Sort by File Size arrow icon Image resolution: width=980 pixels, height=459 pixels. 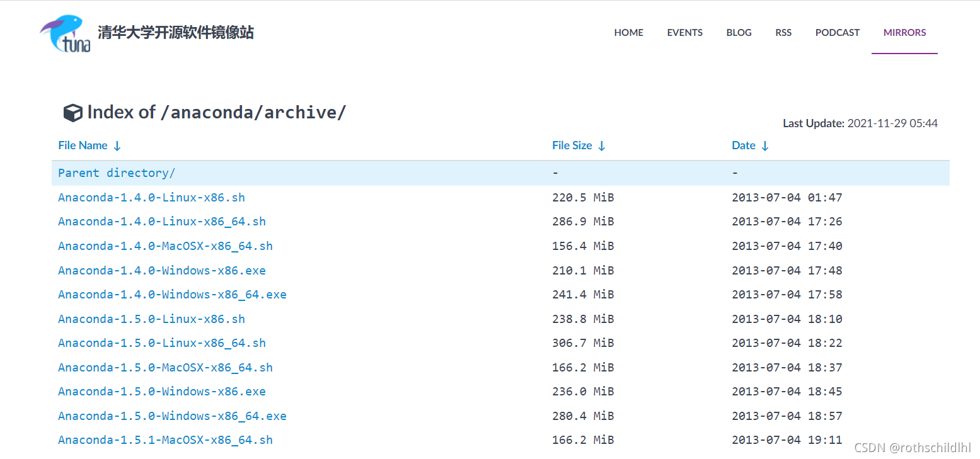[x=601, y=145]
